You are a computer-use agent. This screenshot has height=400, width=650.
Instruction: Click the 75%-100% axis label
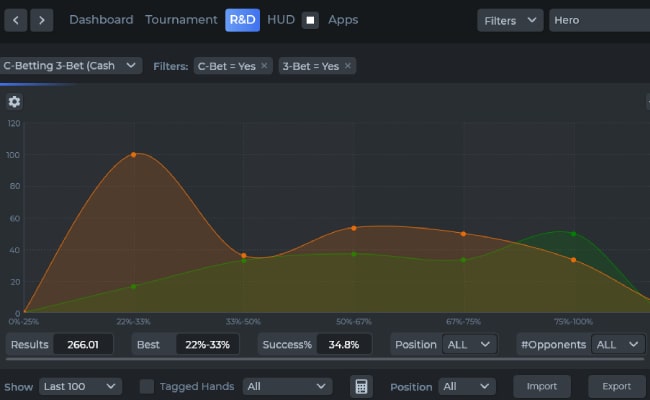pos(573,321)
